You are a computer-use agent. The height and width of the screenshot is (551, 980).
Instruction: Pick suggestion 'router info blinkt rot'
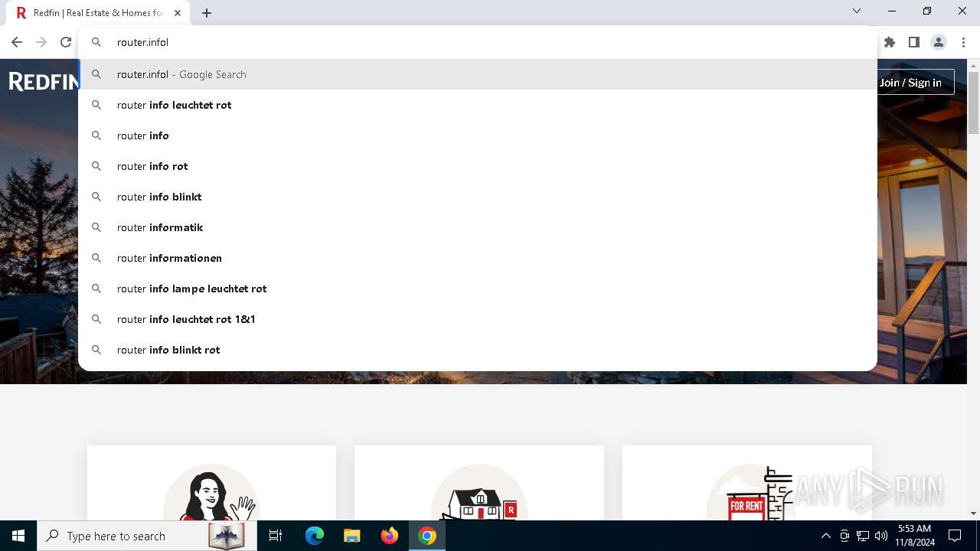coord(478,350)
